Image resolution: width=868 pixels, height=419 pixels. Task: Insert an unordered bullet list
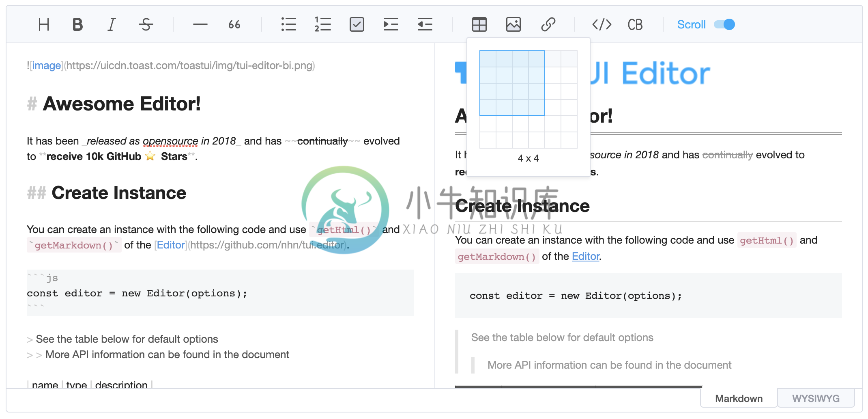click(288, 25)
